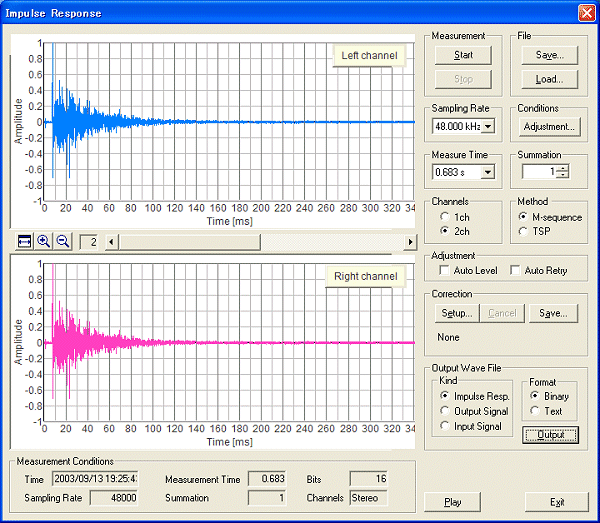
Task: Select the 1ch channel option
Action: [455, 217]
